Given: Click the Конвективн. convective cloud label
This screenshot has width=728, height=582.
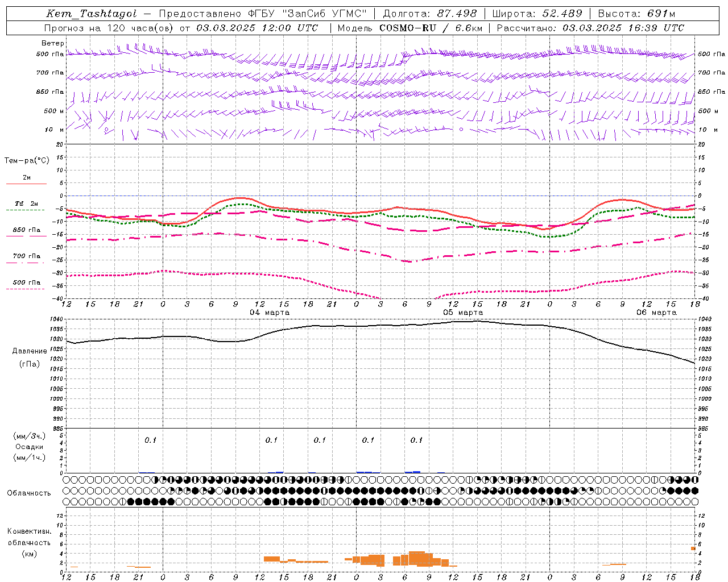Looking at the screenshot, I should [29, 531].
